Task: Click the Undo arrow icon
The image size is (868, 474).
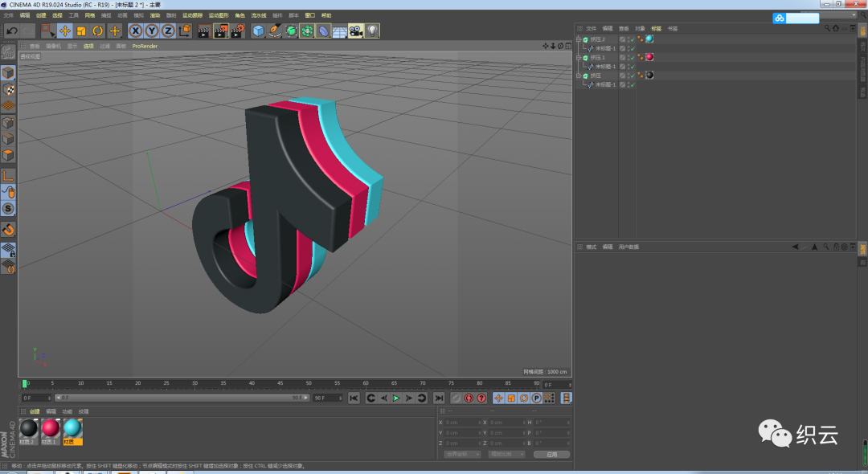Action: click(11, 31)
